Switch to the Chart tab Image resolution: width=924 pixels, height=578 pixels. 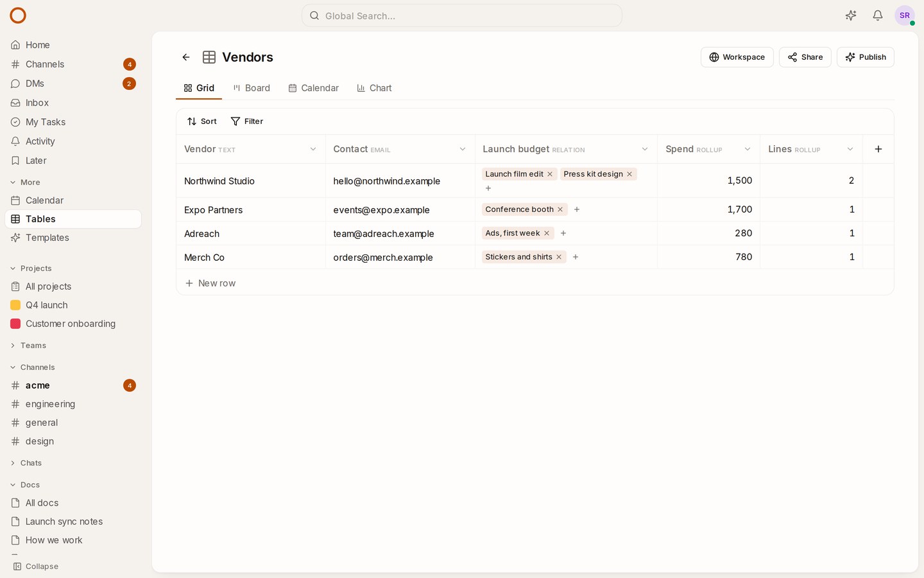tap(375, 88)
